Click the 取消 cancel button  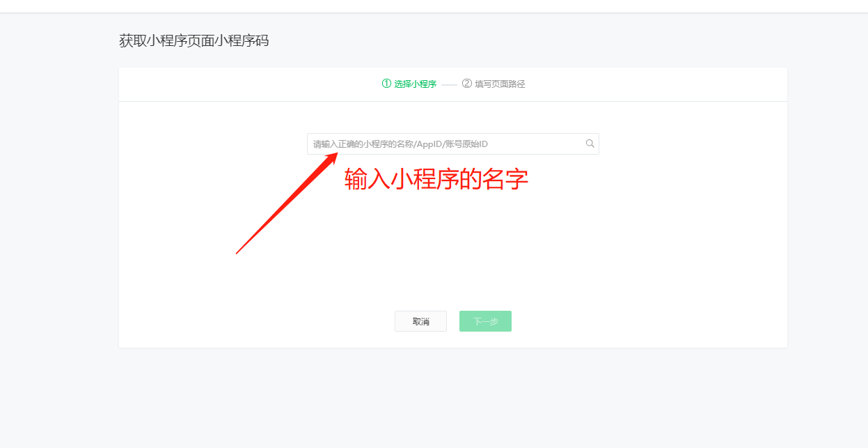[x=420, y=321]
